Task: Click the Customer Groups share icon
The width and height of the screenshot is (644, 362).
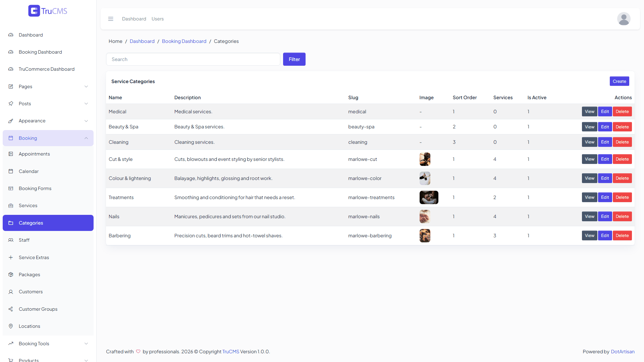Action: click(x=11, y=309)
